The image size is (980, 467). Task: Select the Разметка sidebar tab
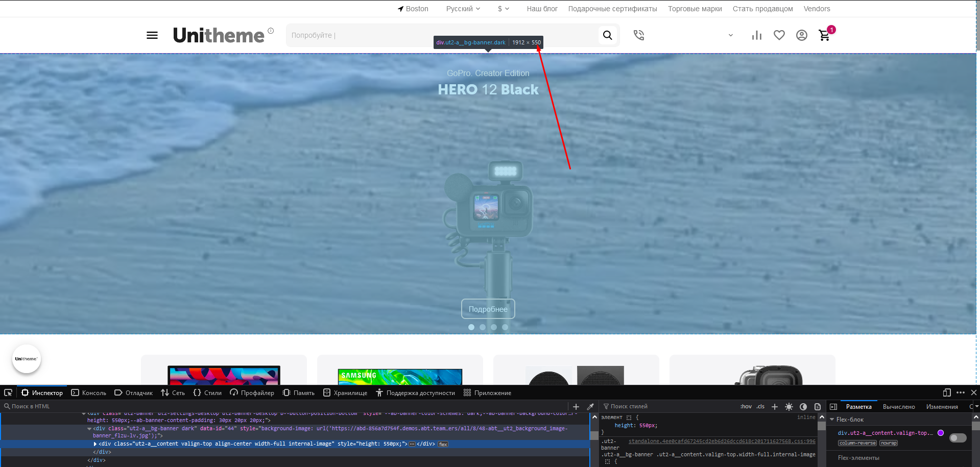[x=859, y=407]
